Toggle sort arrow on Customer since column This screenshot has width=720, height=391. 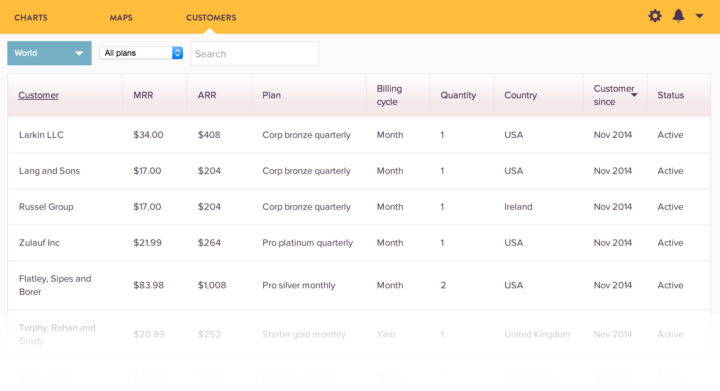[x=634, y=95]
